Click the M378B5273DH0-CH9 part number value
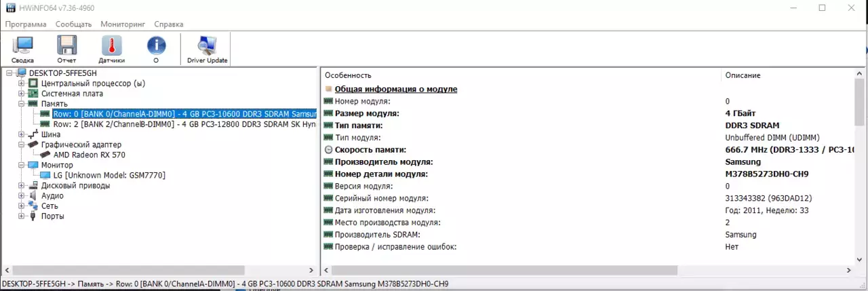The height and width of the screenshot is (291, 868). coord(766,174)
